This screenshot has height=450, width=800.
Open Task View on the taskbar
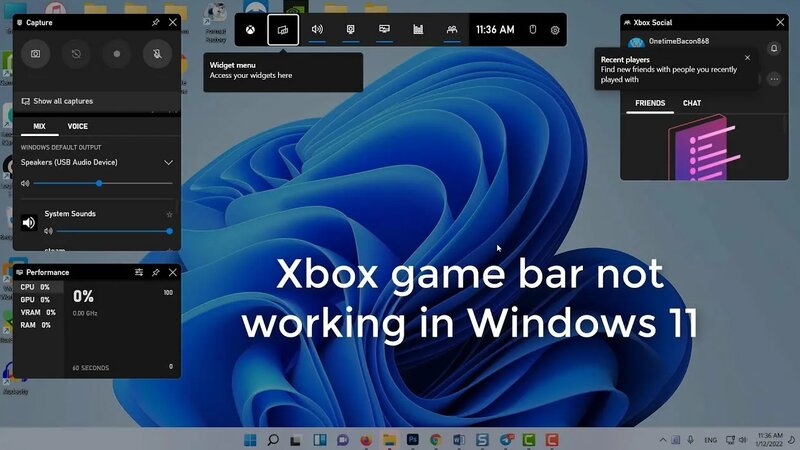pyautogui.click(x=296, y=440)
